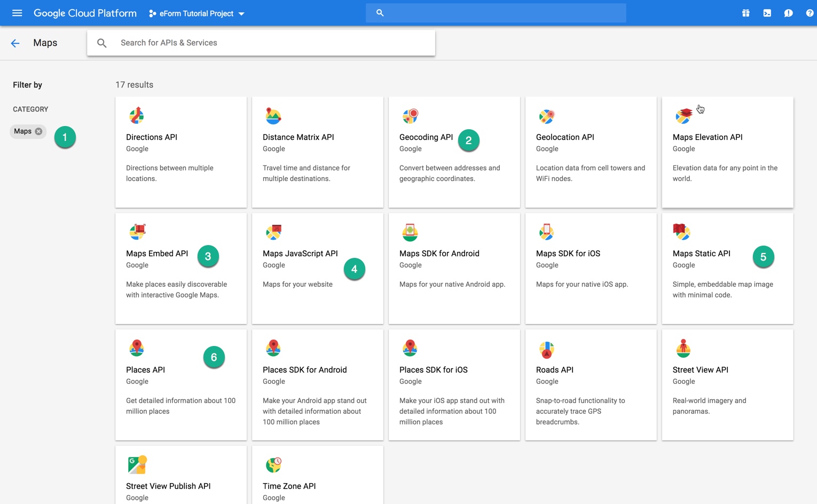Click the Places API pin icon
This screenshot has height=504, width=817.
pos(137,348)
